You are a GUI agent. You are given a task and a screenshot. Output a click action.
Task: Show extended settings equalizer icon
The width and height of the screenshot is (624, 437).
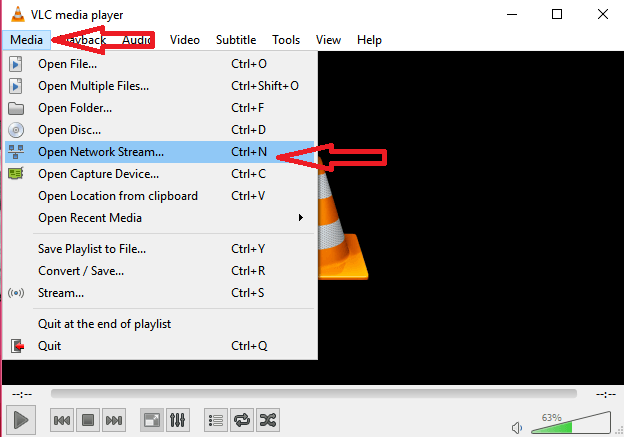pyautogui.click(x=177, y=420)
